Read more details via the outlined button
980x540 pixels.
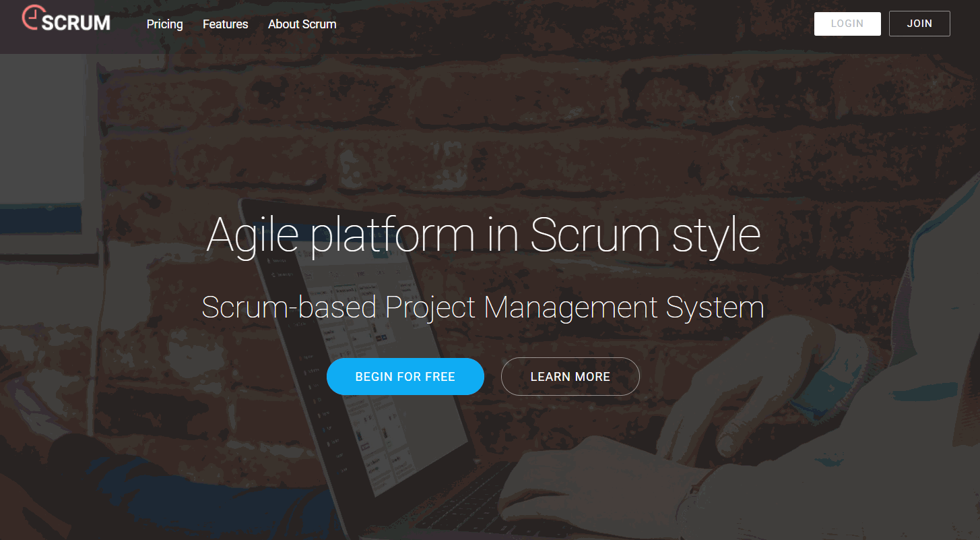coord(570,376)
